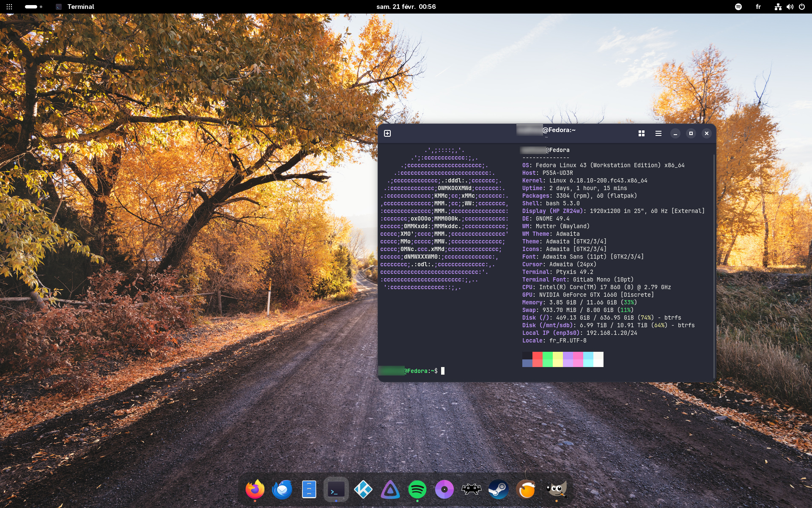Launch RetroArch from the dock
Viewport: 812px width, 508px height.
(471, 489)
